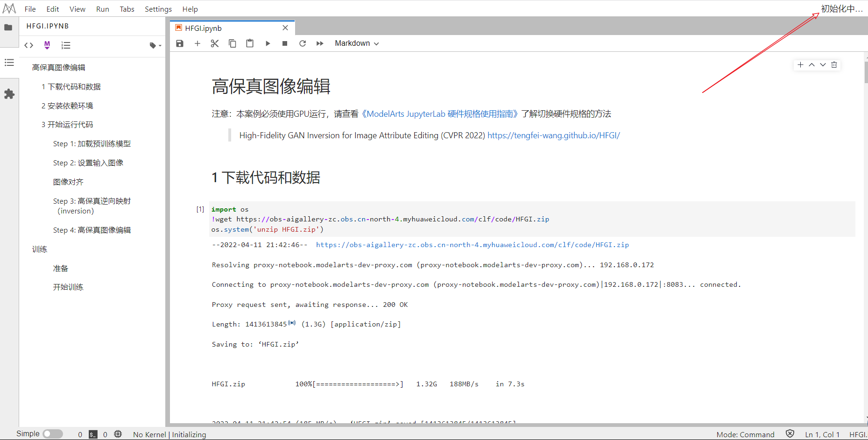Select the '1 下载代码和数据' heading in notebook
868x440 pixels.
266,177
